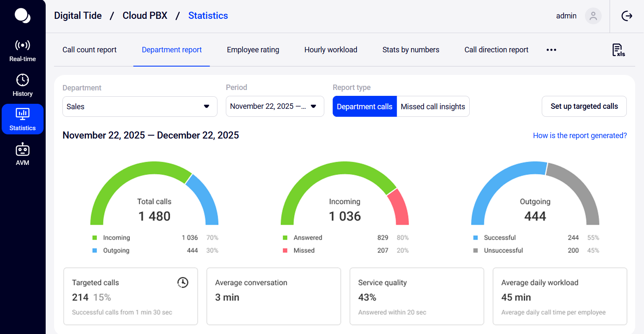Export report to XLS file

[618, 50]
